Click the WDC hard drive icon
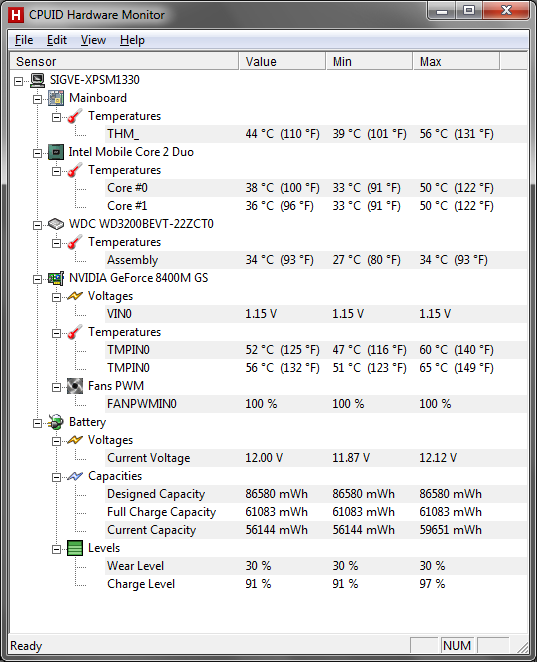The height and width of the screenshot is (665, 538). [56, 224]
